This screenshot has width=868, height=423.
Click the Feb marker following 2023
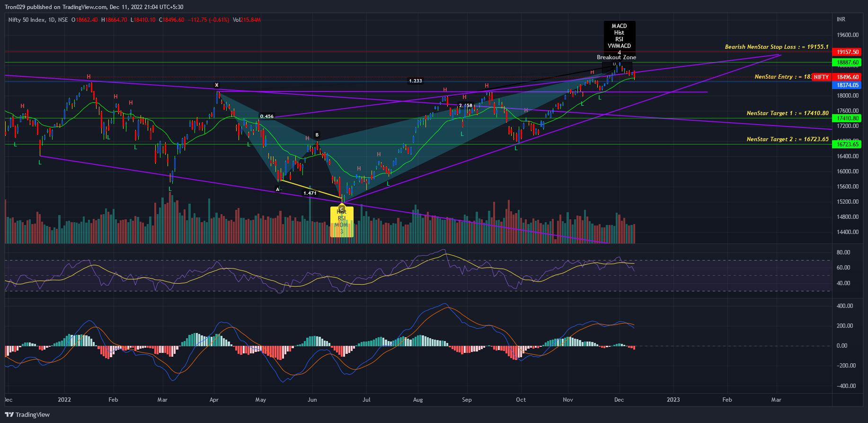coord(727,400)
